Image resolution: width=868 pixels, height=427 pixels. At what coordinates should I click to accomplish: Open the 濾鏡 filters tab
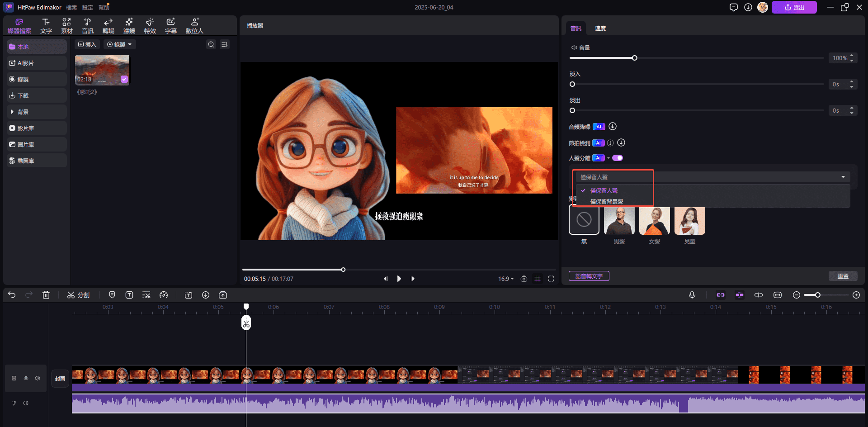point(129,26)
